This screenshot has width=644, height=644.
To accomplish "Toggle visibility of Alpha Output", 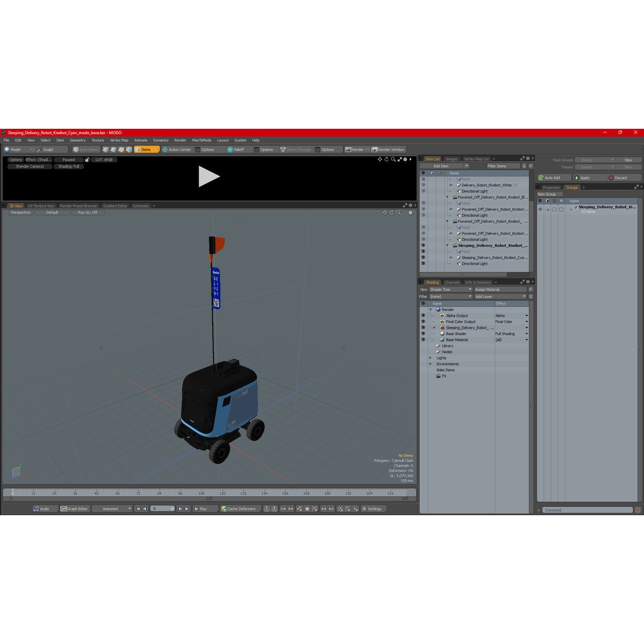I will (x=423, y=316).
